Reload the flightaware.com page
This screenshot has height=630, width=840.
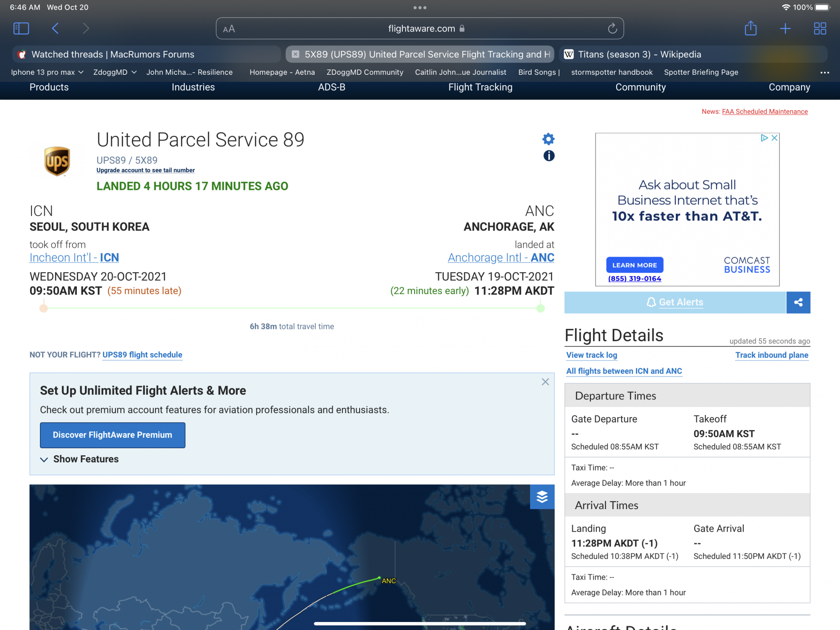pyautogui.click(x=612, y=29)
